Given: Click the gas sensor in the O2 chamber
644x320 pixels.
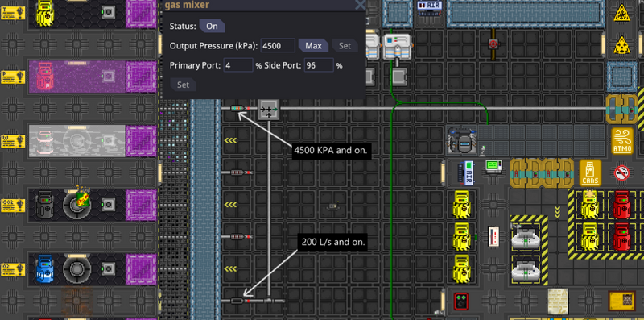Looking at the screenshot, I should tap(108, 268).
